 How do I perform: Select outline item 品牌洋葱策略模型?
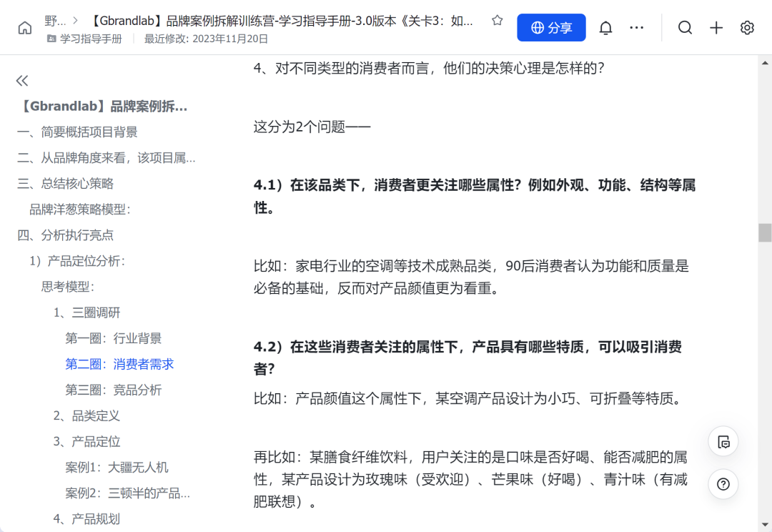tap(79, 209)
